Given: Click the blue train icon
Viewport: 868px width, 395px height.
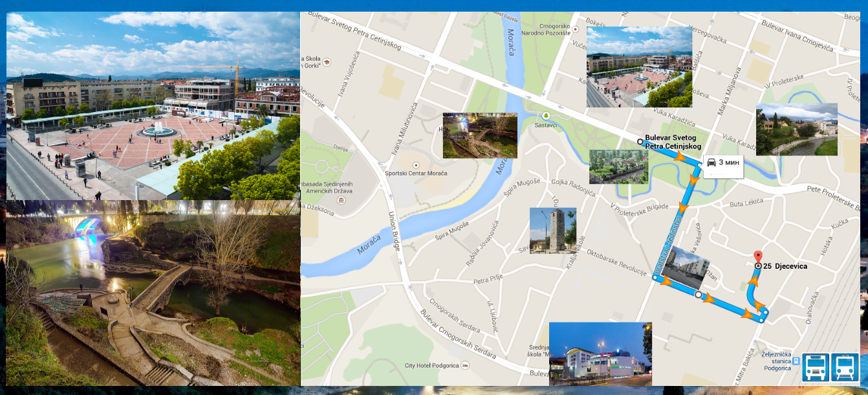Looking at the screenshot, I should coord(845,367).
